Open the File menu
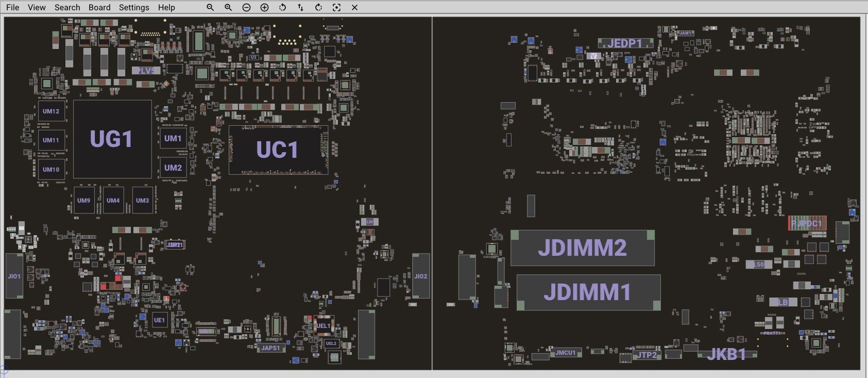This screenshot has height=378, width=868. pyautogui.click(x=12, y=7)
